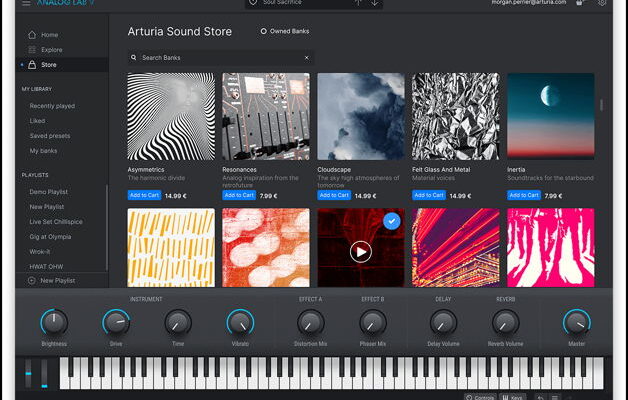The width and height of the screenshot is (628, 400).
Task: Go to the previous preset with up arrow
Action: pyautogui.click(x=359, y=3)
